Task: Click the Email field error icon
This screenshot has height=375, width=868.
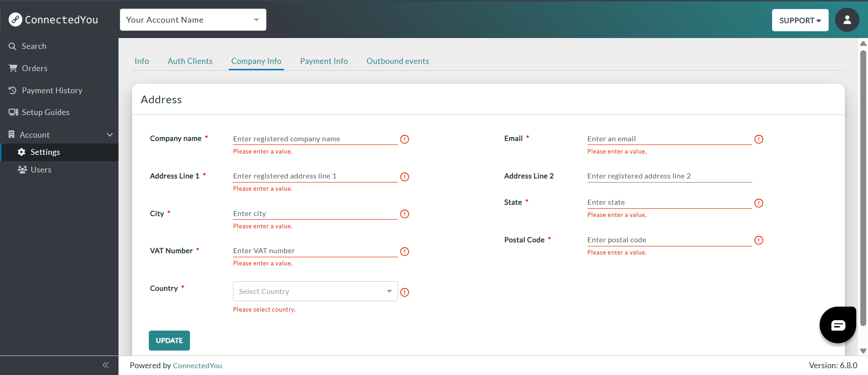Action: point(759,139)
